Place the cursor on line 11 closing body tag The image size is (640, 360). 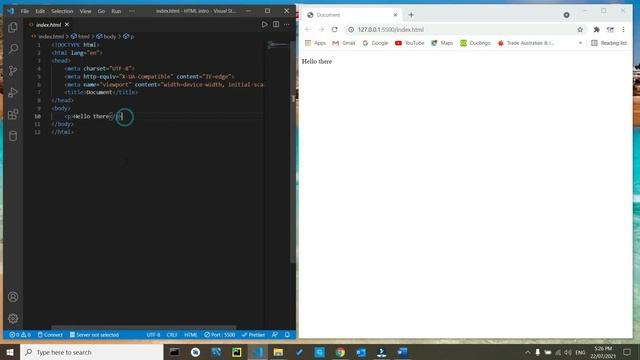pyautogui.click(x=63, y=124)
